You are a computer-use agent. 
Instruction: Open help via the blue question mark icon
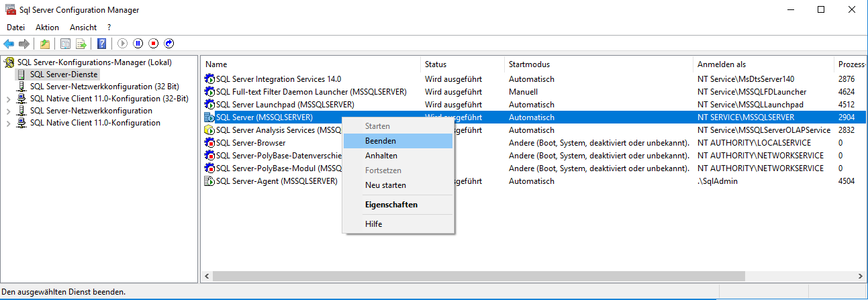101,44
